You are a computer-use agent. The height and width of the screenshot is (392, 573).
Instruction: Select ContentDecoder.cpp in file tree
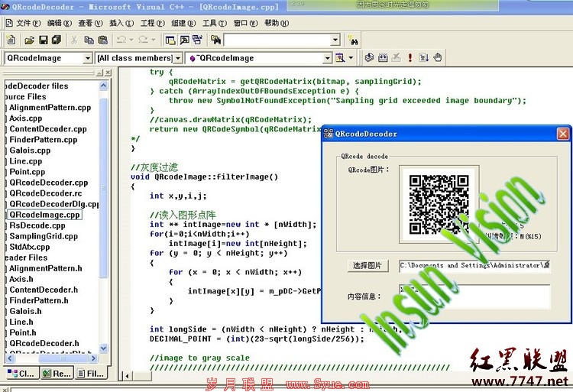point(48,129)
